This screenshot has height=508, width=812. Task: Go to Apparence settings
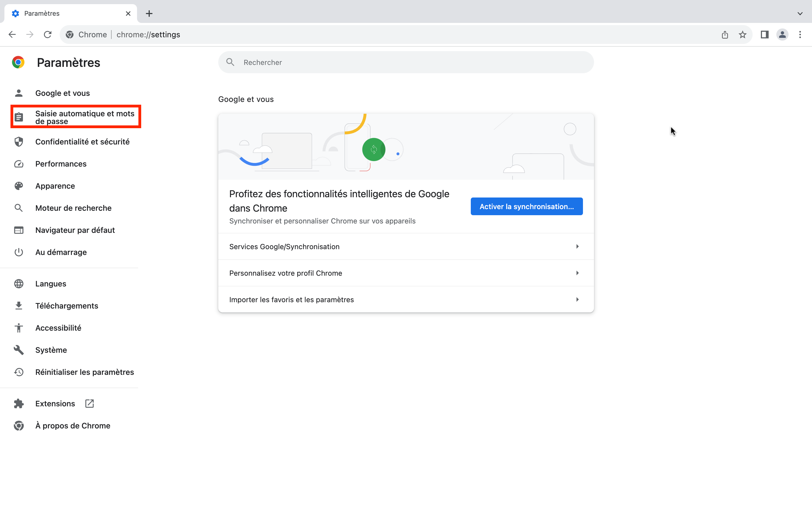pyautogui.click(x=55, y=186)
